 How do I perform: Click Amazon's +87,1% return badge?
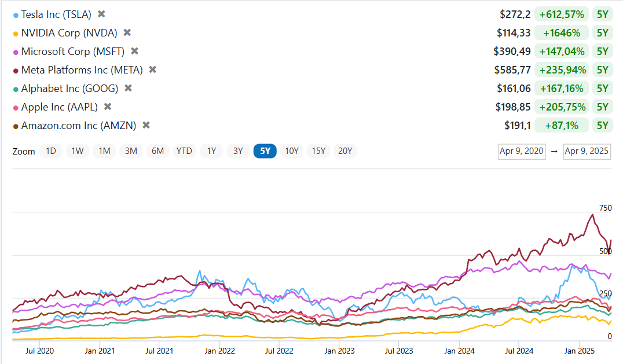[562, 126]
